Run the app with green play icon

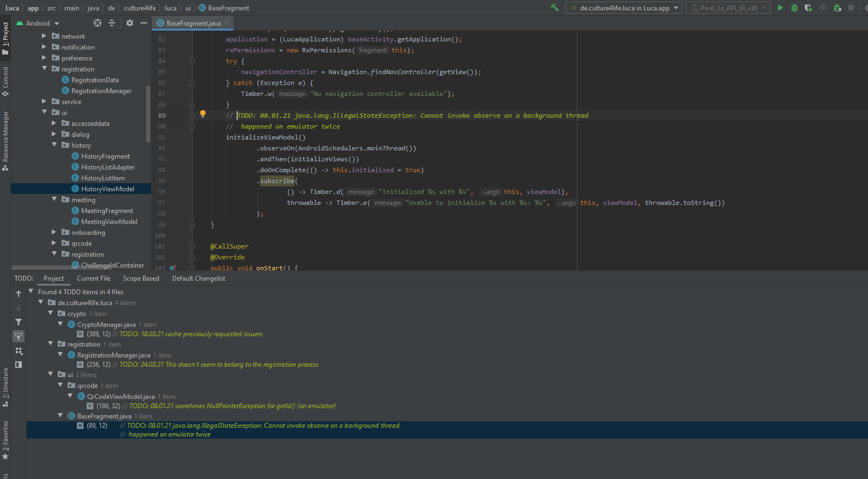[x=780, y=8]
